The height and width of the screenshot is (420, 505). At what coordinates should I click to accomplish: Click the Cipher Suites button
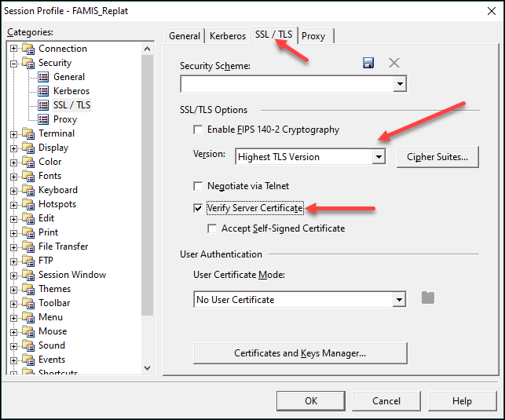coord(437,157)
